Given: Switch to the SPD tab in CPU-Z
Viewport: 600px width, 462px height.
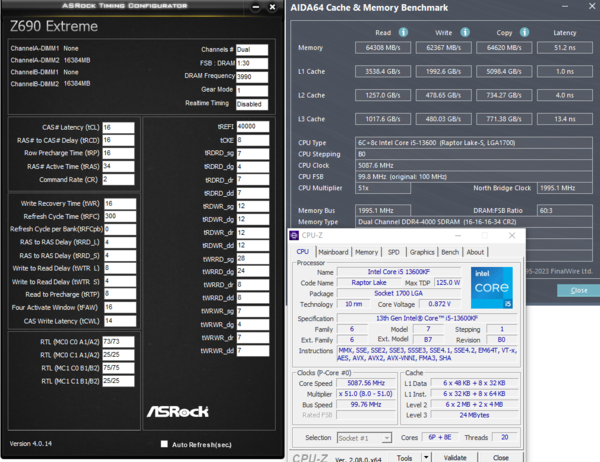Looking at the screenshot, I should (393, 252).
